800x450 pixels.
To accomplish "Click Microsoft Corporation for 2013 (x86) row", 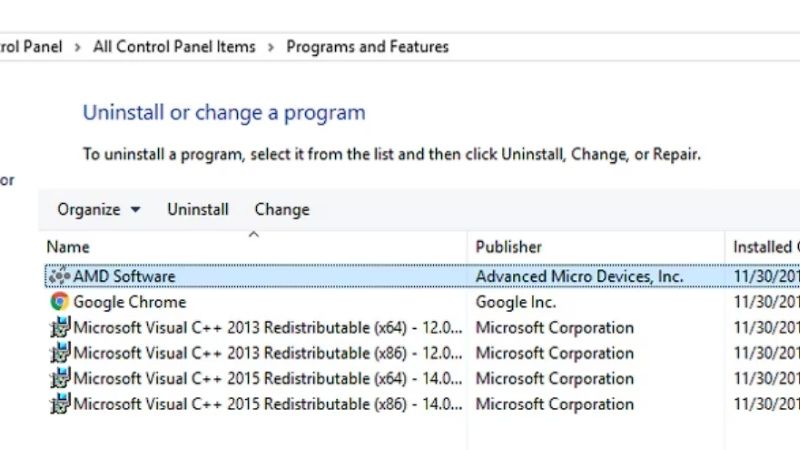I will click(x=555, y=353).
